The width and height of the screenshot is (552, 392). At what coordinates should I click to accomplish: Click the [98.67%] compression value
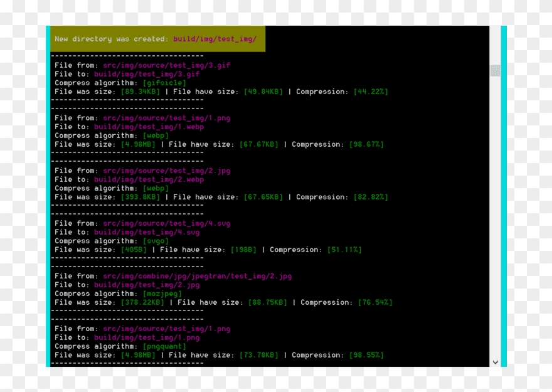(x=366, y=144)
